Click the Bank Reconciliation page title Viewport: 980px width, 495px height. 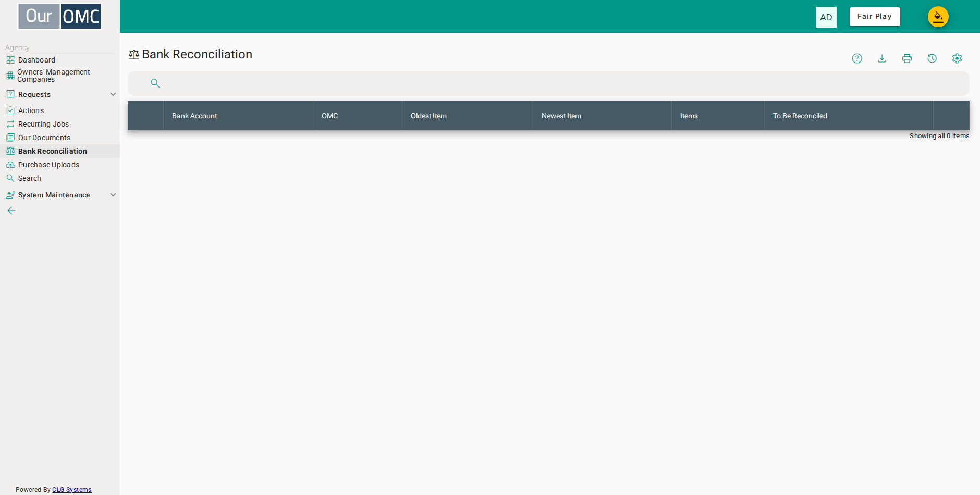pos(197,54)
